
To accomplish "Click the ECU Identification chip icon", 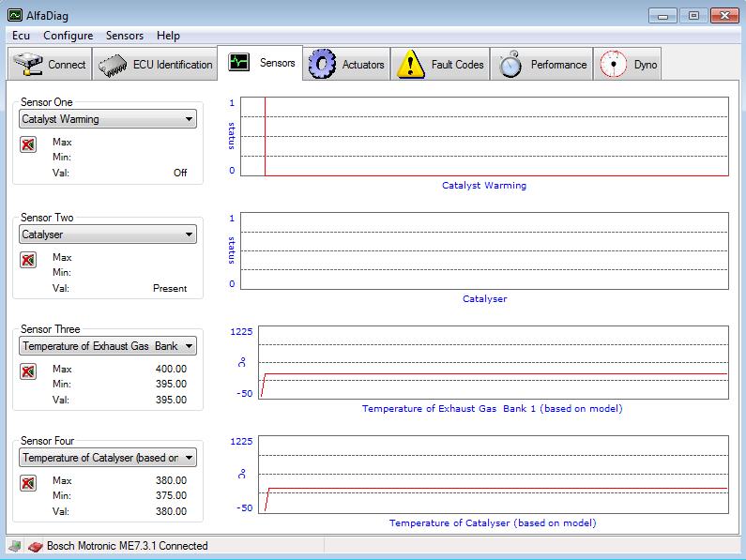I will pyautogui.click(x=114, y=65).
